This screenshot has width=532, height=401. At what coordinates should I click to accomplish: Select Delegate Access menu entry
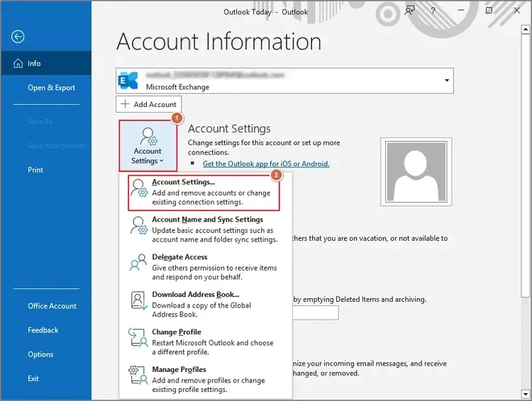click(204, 267)
